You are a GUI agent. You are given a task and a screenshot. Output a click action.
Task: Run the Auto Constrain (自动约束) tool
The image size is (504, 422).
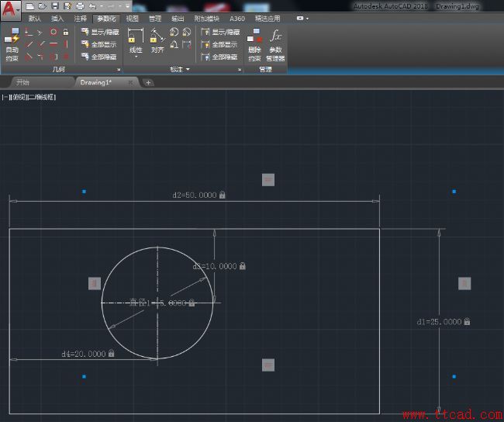click(x=12, y=44)
